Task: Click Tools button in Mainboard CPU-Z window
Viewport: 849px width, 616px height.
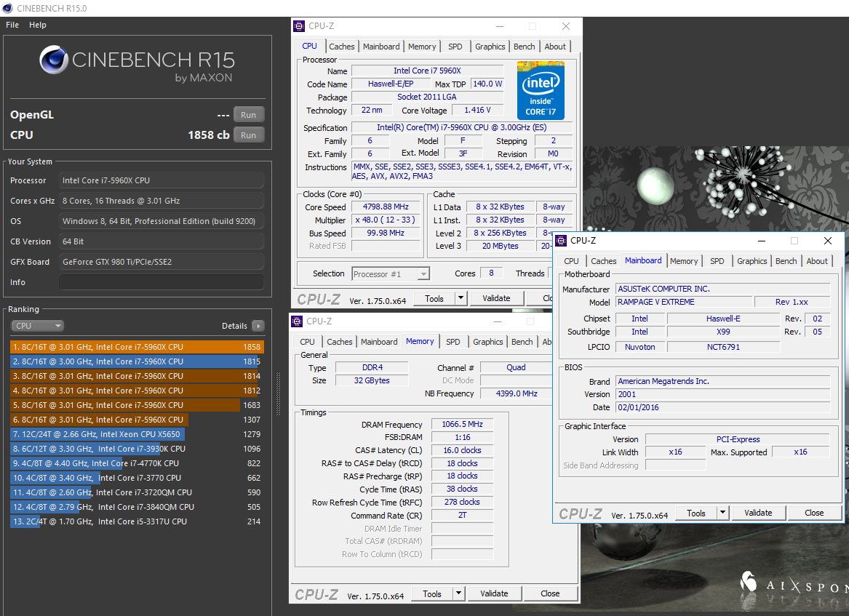Action: click(696, 513)
